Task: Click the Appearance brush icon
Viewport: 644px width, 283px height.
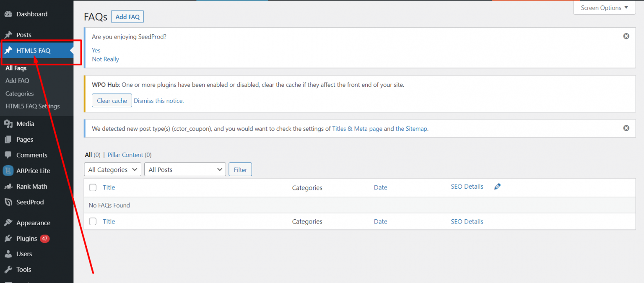Action: (8, 223)
